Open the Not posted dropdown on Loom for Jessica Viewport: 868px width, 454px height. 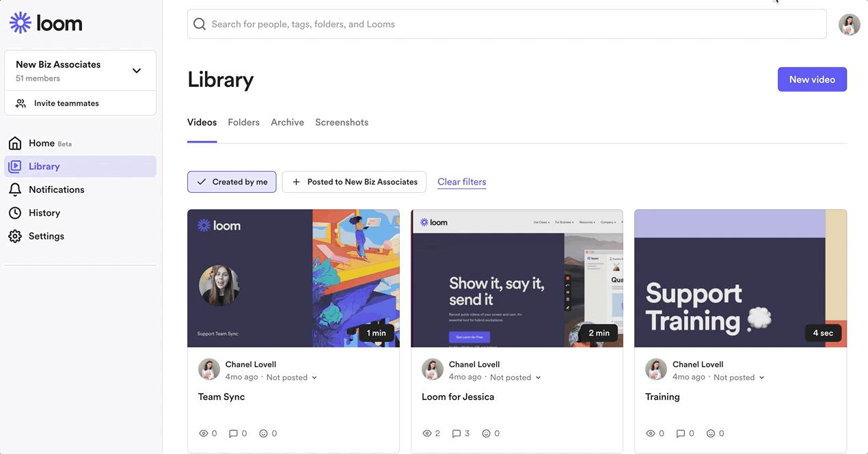pos(515,377)
